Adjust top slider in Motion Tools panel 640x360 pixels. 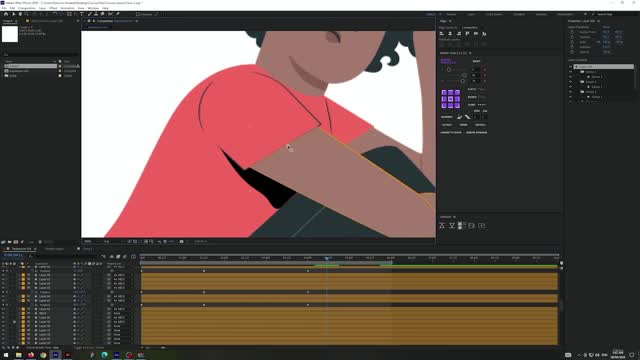[x=449, y=70]
